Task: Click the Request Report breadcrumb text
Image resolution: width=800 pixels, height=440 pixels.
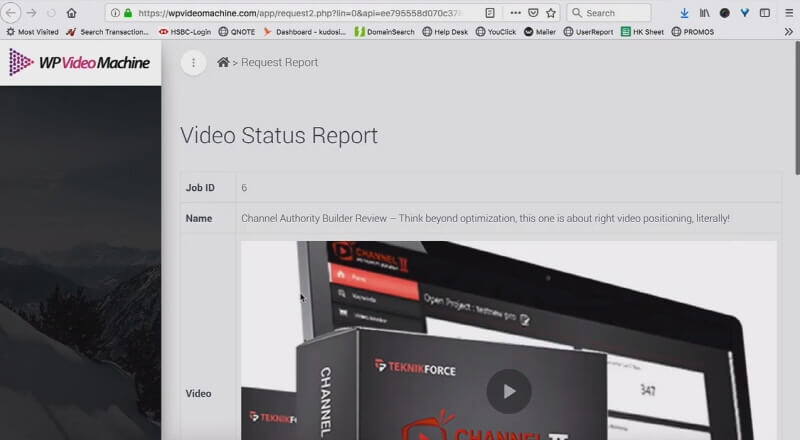Action: (x=279, y=62)
